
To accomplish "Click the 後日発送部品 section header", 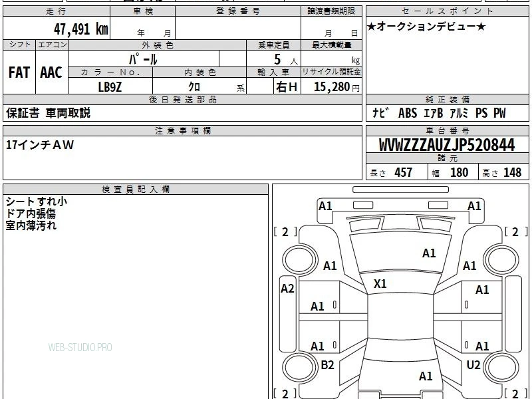I will click(182, 99).
